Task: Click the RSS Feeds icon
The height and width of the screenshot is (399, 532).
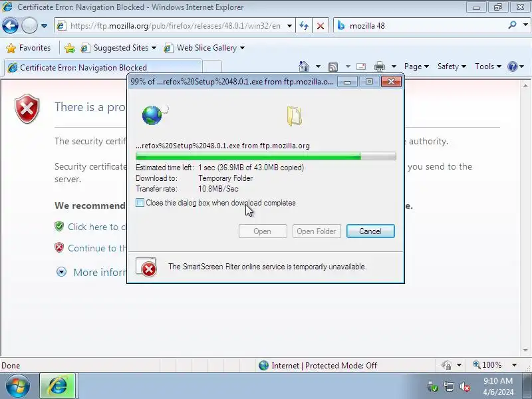Action: click(x=333, y=67)
